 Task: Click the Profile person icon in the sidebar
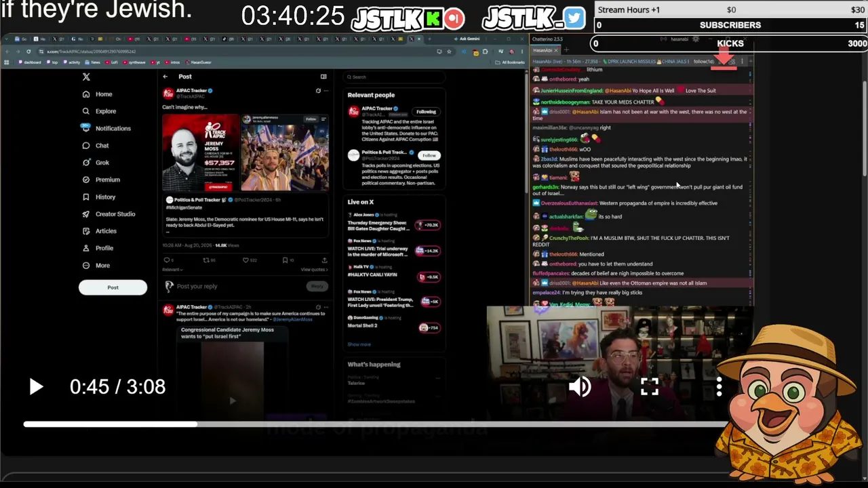pos(86,248)
